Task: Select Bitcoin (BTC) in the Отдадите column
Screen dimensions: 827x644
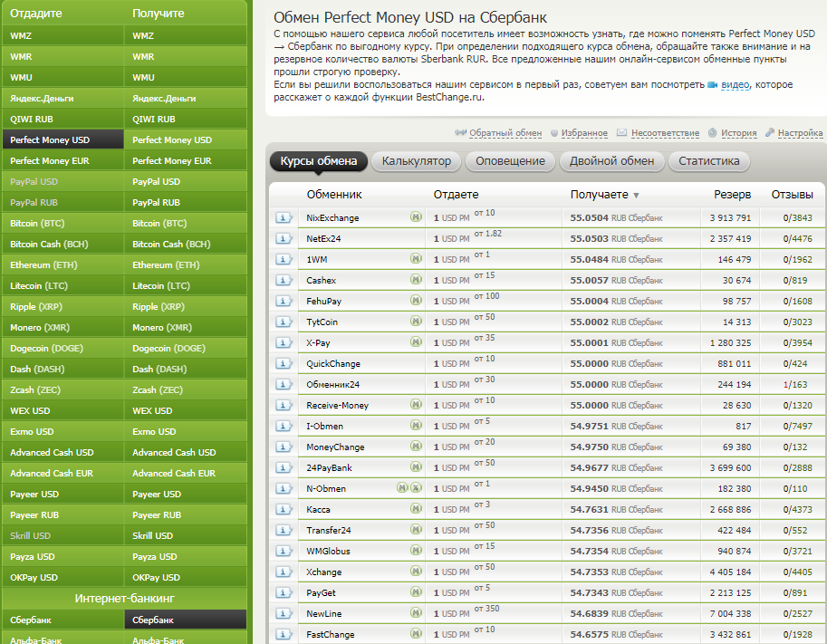Action: click(x=36, y=223)
